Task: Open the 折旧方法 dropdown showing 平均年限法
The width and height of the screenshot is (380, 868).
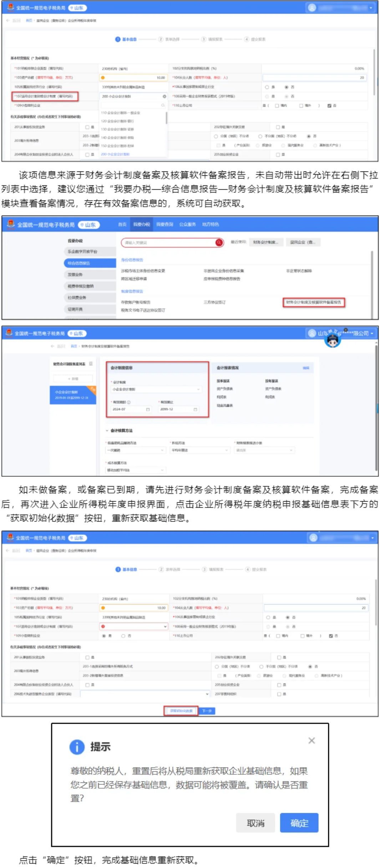Action: click(x=200, y=450)
